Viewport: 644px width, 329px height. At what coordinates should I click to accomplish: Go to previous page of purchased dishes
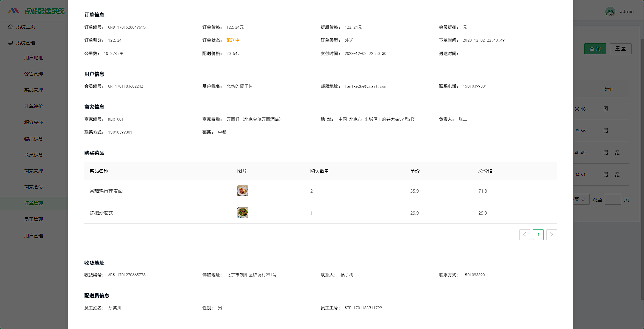click(524, 235)
